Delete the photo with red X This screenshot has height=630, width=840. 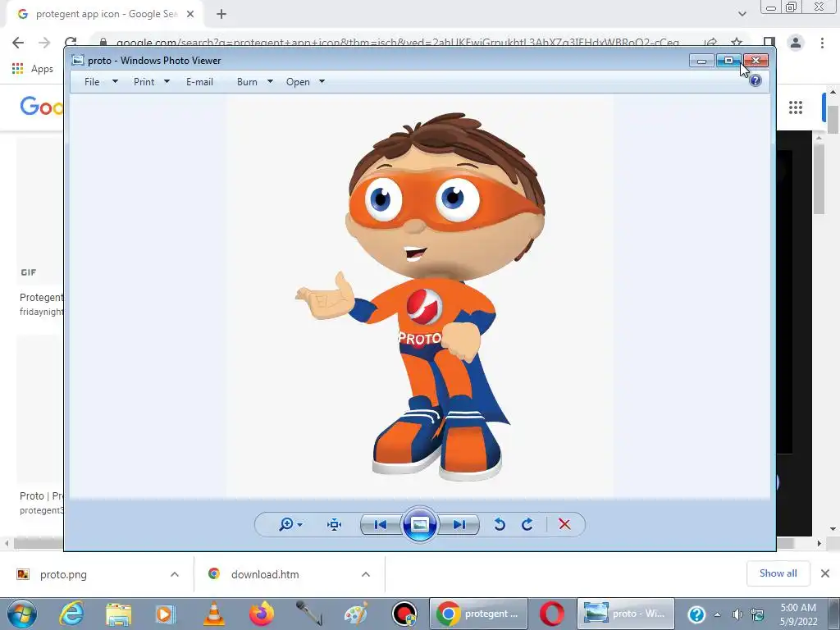564,524
